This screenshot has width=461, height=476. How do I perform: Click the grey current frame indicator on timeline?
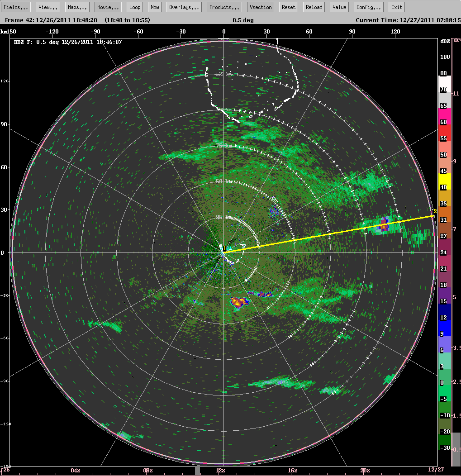[198, 471]
